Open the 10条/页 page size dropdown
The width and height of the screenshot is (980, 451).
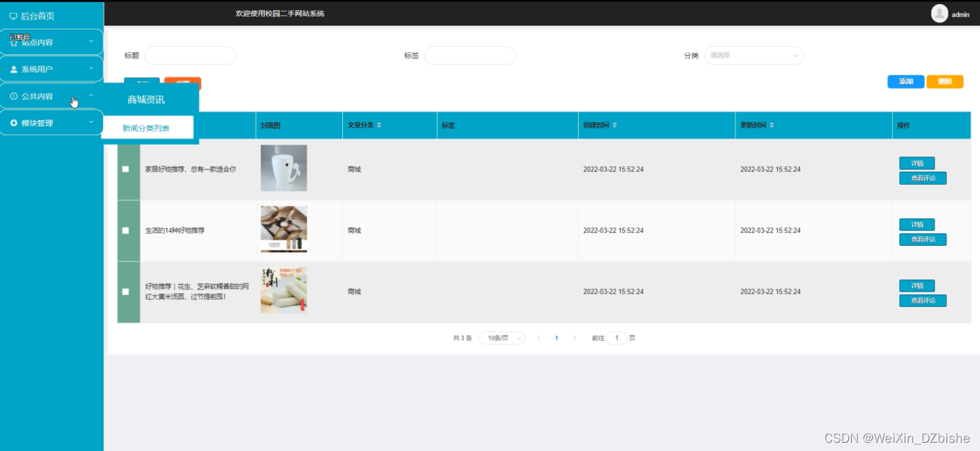click(502, 338)
